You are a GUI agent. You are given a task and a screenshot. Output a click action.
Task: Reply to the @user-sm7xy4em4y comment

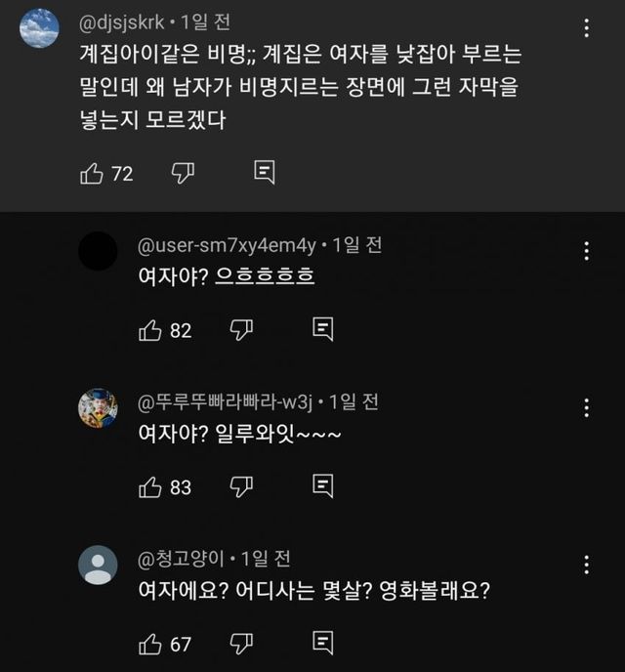pos(323,330)
